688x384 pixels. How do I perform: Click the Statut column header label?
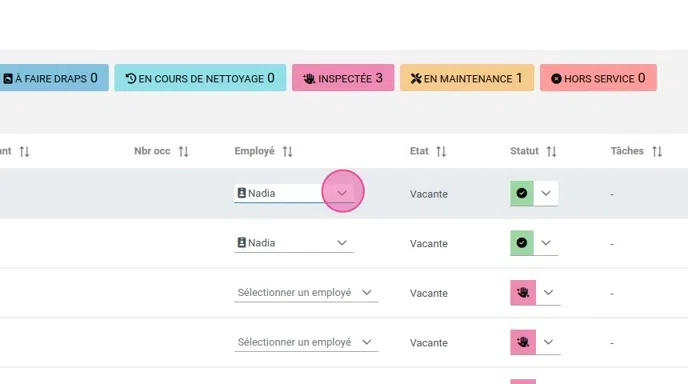(524, 151)
